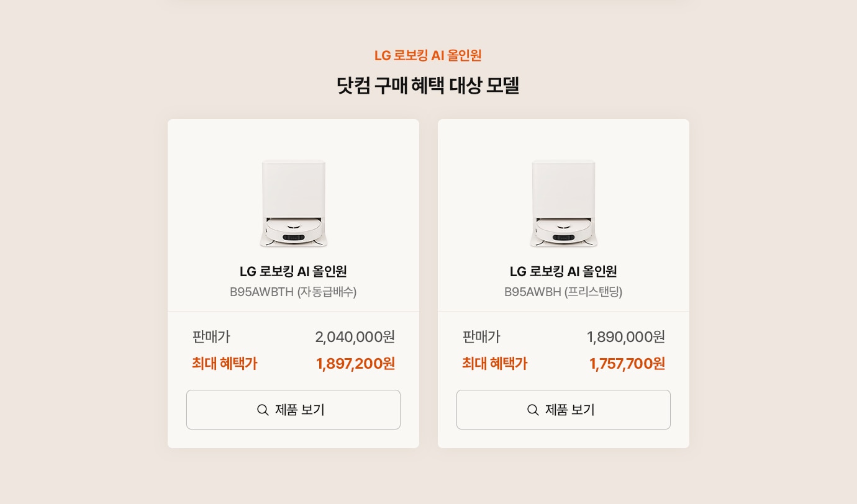Screen dimensions: 857x504
Task: Select the B95AWBTH robot vacuum product image
Action: click(x=294, y=204)
